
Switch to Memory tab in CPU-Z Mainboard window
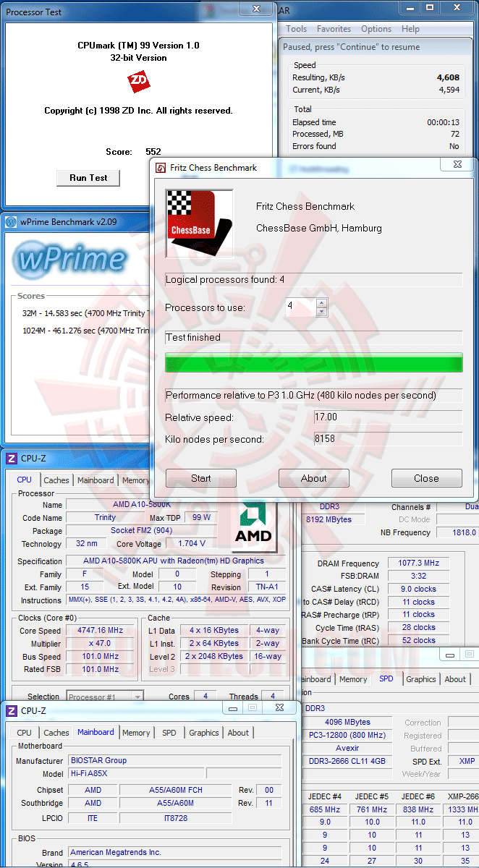(x=136, y=733)
